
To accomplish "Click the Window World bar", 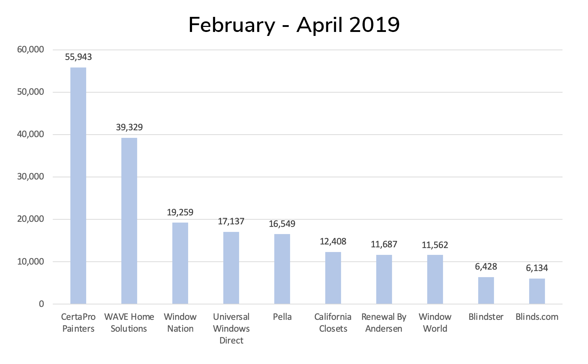I will [x=435, y=279].
